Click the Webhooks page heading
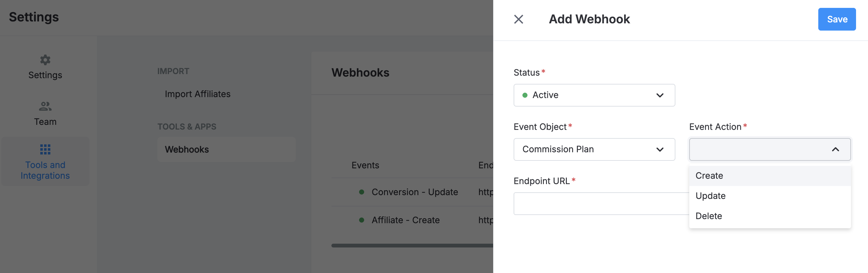 pos(360,73)
